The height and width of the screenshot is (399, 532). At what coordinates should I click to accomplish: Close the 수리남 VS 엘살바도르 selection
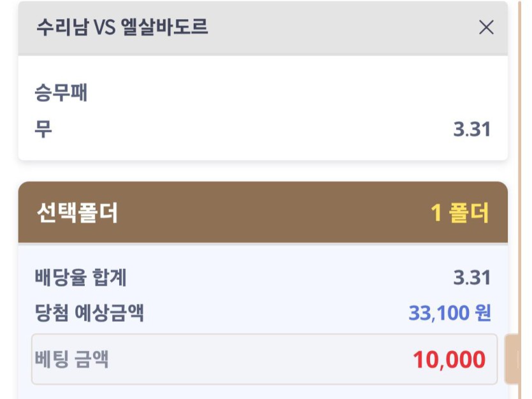[486, 27]
